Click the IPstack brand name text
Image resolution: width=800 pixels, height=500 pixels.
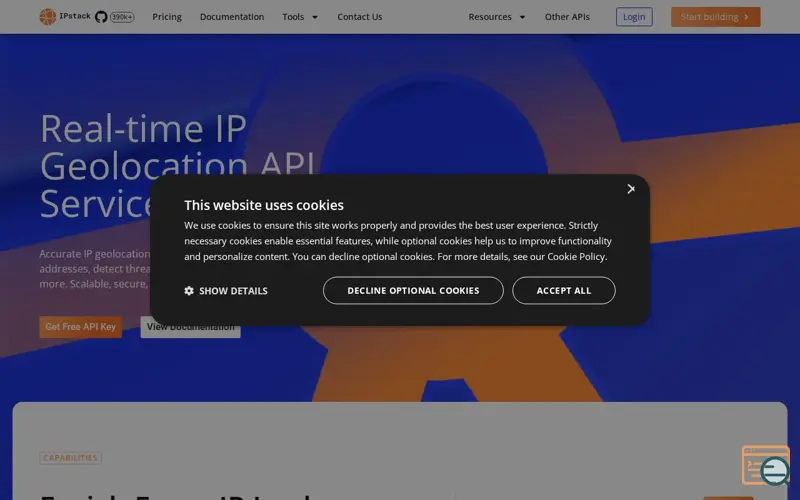coord(75,16)
